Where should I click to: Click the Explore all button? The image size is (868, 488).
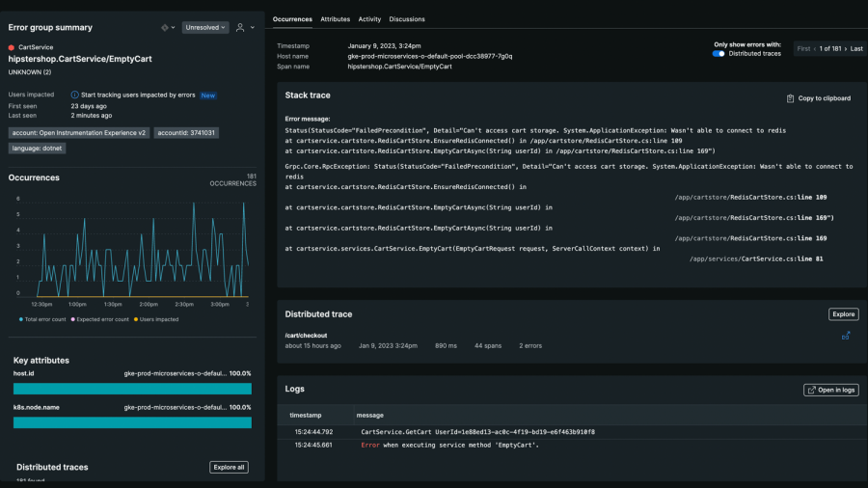(230, 467)
